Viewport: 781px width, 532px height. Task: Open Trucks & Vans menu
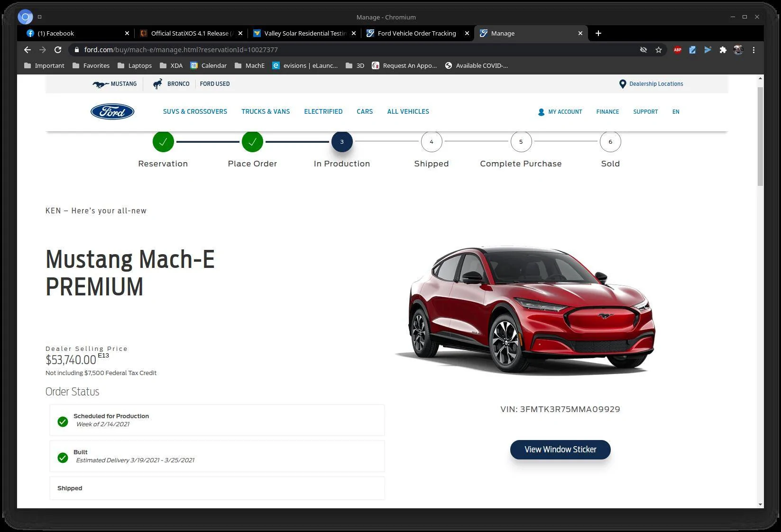point(266,112)
